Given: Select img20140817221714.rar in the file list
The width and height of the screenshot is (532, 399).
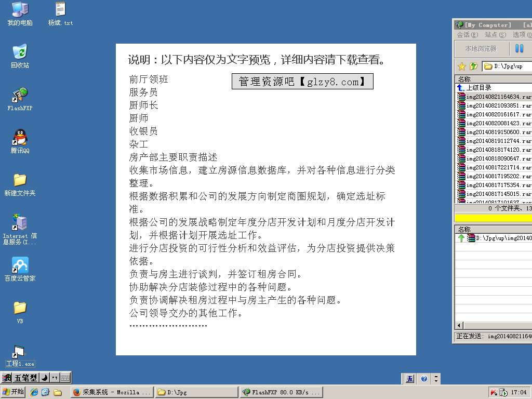Looking at the screenshot, I should tap(494, 167).
